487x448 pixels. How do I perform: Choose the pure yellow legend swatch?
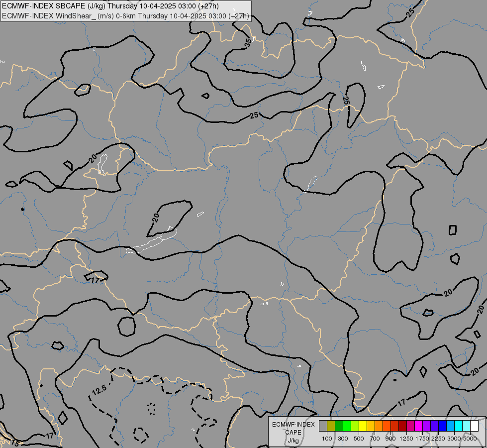[363, 426]
